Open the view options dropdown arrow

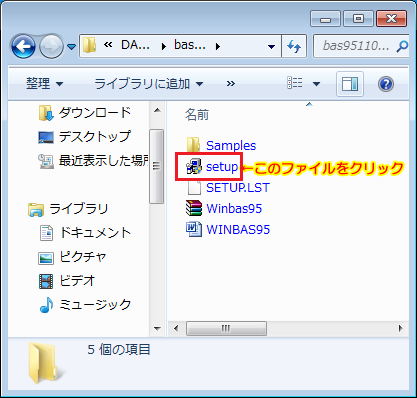point(316,84)
